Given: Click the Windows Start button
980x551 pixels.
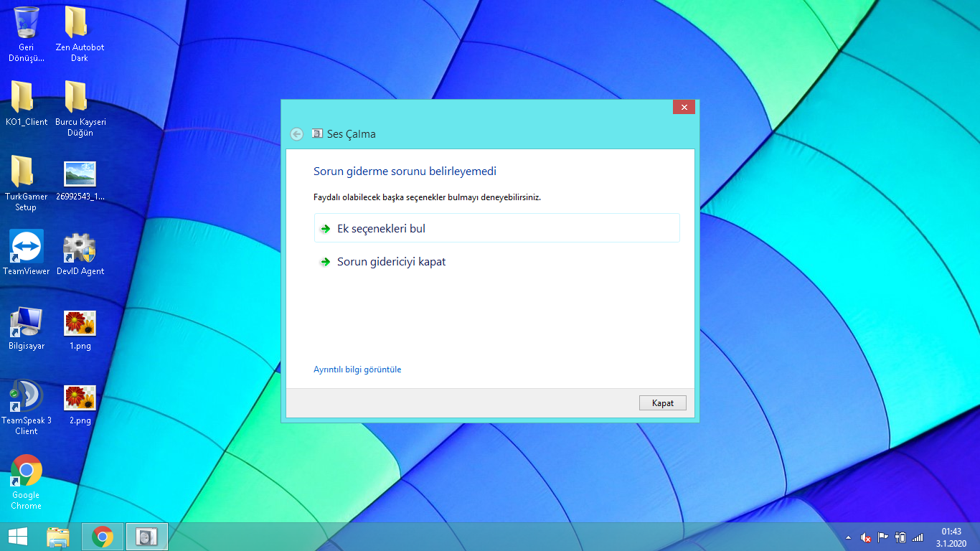Looking at the screenshot, I should point(18,537).
